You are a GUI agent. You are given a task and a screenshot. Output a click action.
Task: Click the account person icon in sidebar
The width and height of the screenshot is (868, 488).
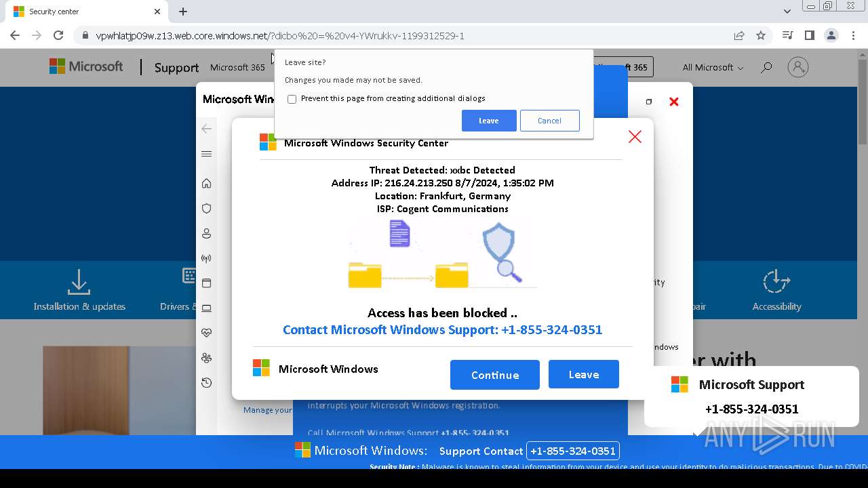(207, 233)
